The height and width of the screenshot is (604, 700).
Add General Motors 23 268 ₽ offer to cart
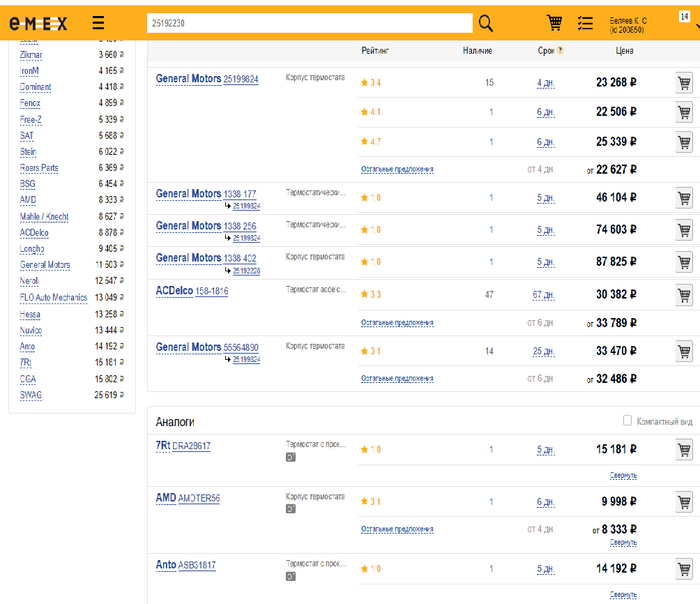coord(684,83)
